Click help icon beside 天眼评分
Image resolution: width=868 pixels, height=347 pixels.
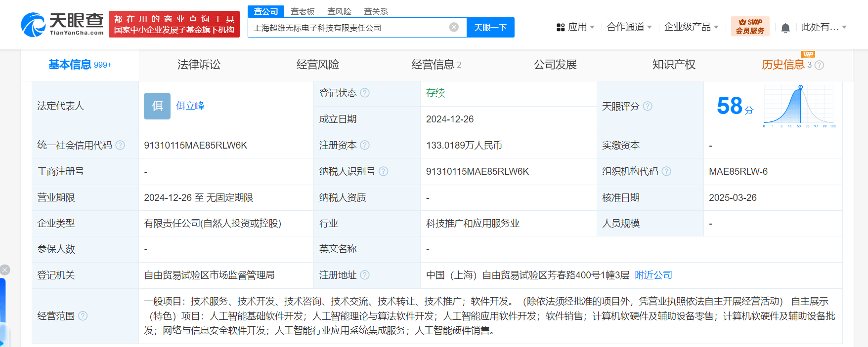[648, 106]
